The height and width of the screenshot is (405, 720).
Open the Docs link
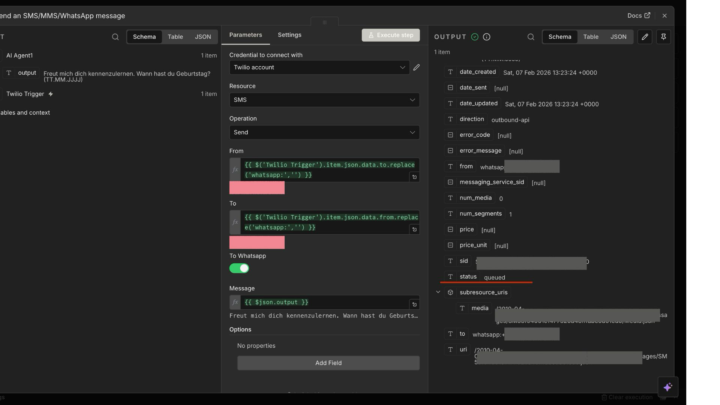coord(638,16)
